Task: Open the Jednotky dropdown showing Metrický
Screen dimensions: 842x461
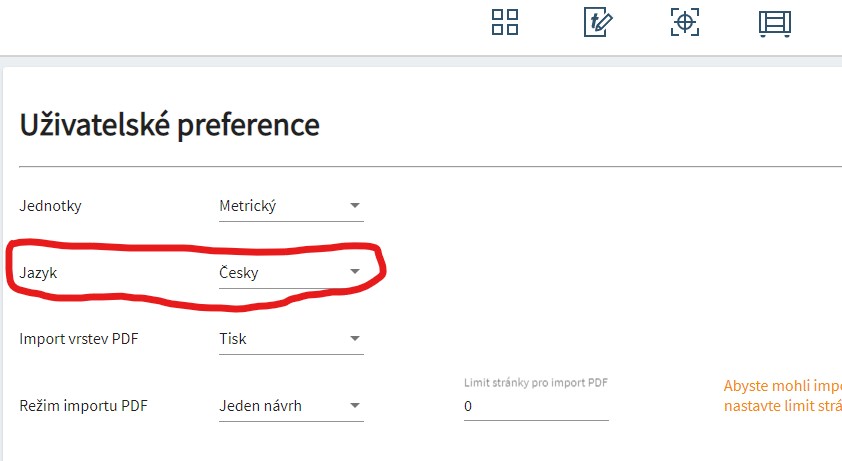Action: pos(290,206)
